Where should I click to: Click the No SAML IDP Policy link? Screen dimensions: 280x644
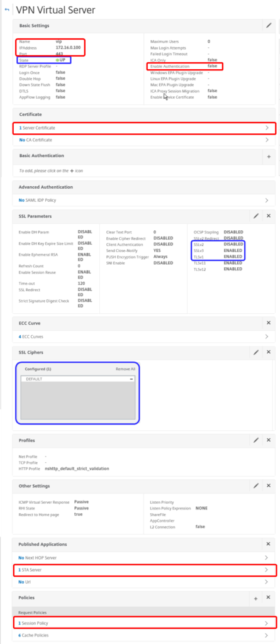pos(37,201)
